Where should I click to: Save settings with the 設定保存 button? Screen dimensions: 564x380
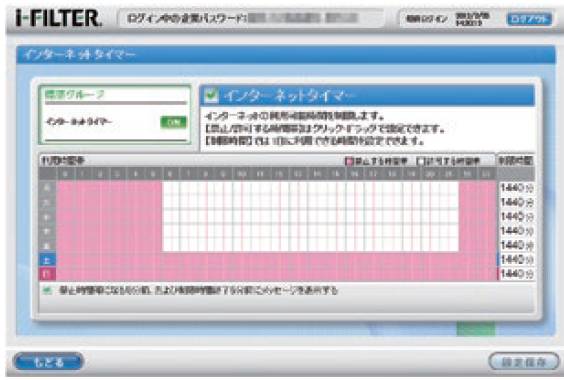(x=524, y=361)
